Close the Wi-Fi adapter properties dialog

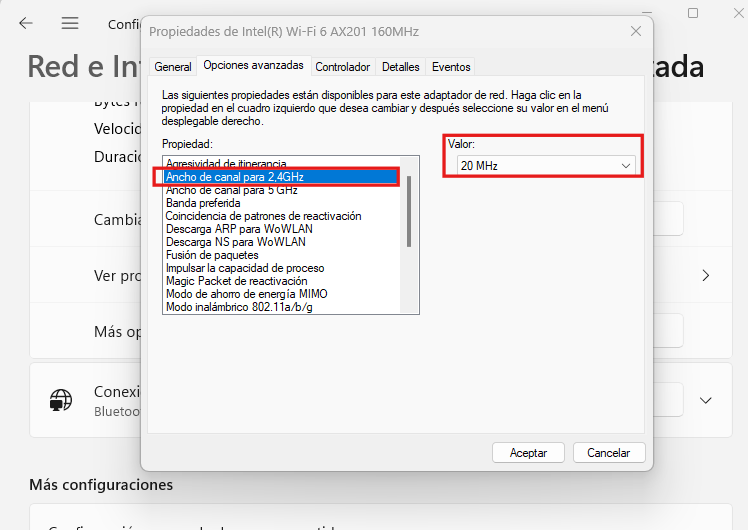635,32
